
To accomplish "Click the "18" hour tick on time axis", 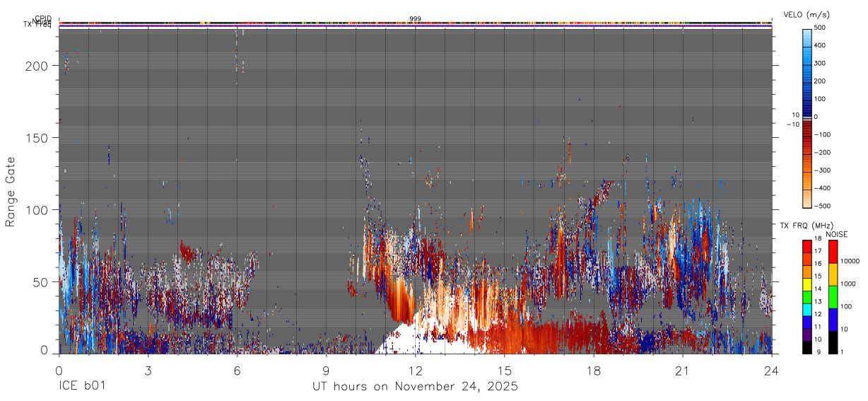I will tap(594, 371).
